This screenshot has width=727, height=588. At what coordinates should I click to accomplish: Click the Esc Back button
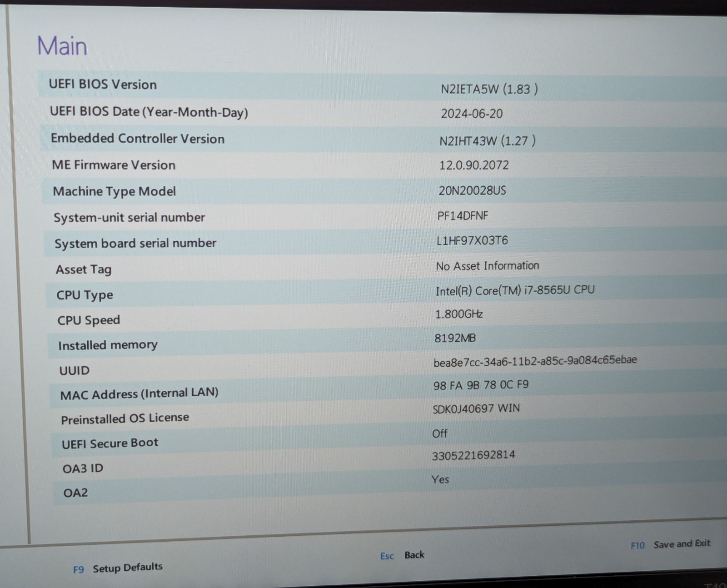click(402, 555)
